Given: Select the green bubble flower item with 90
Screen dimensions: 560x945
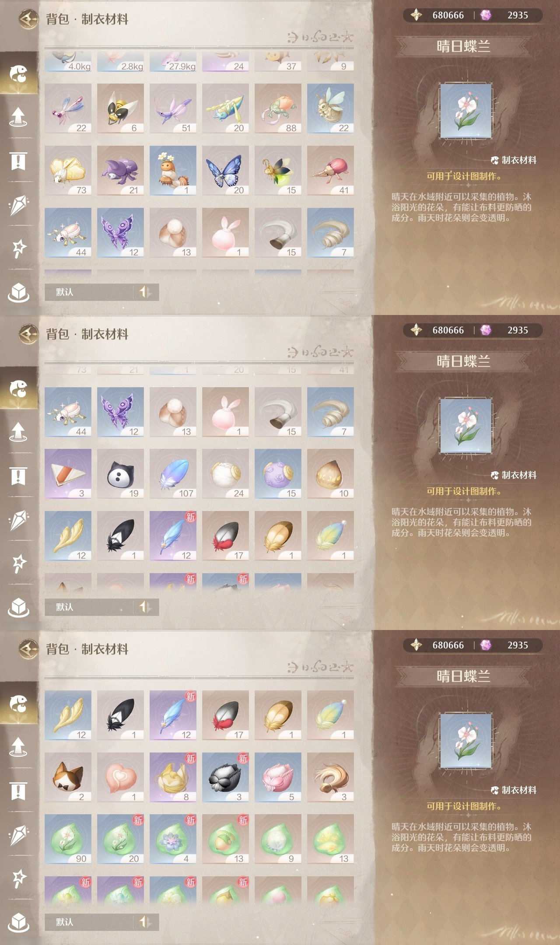Looking at the screenshot, I should (68, 839).
